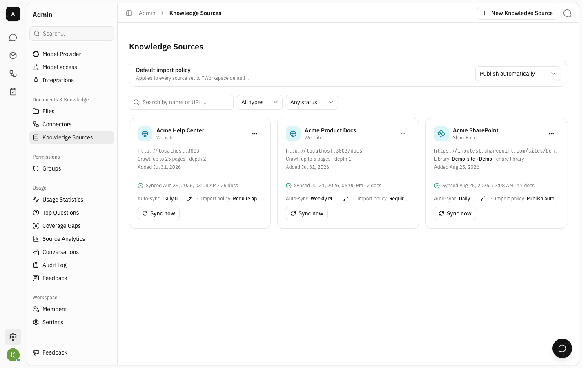The image size is (588, 368).
Task: Open the All types filter dropdown
Action: 260,102
